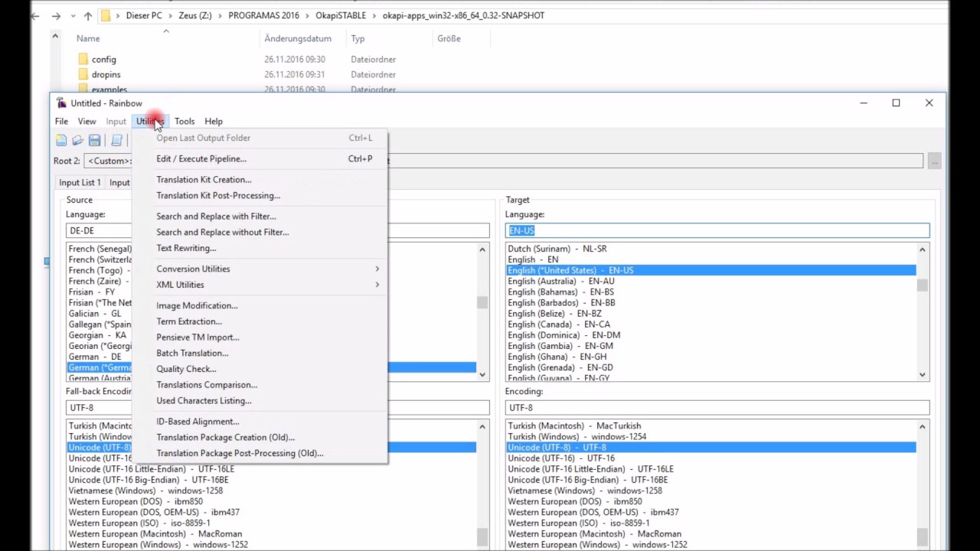This screenshot has height=551, width=980.
Task: Open the File menu
Action: (61, 121)
